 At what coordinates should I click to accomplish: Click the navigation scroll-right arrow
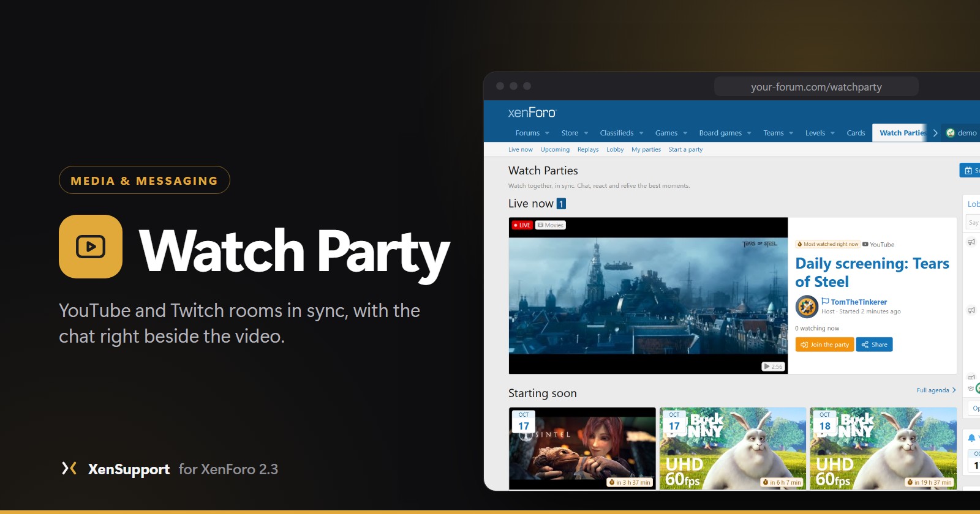pyautogui.click(x=935, y=133)
